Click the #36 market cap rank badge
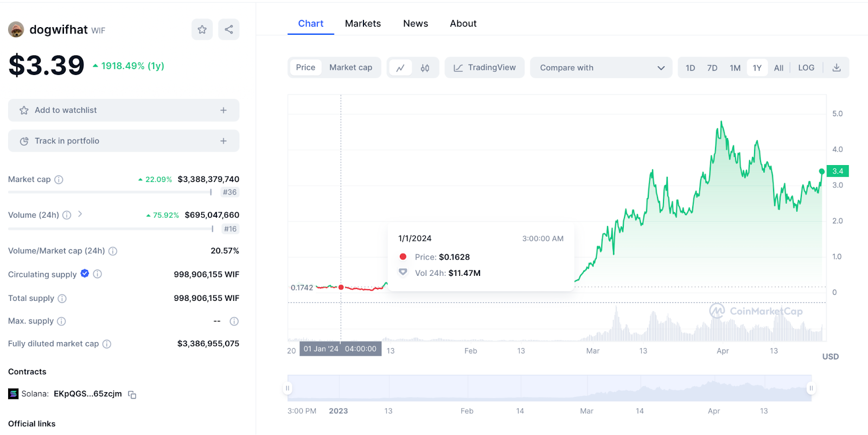Screen dimensions: 868x435 point(230,192)
